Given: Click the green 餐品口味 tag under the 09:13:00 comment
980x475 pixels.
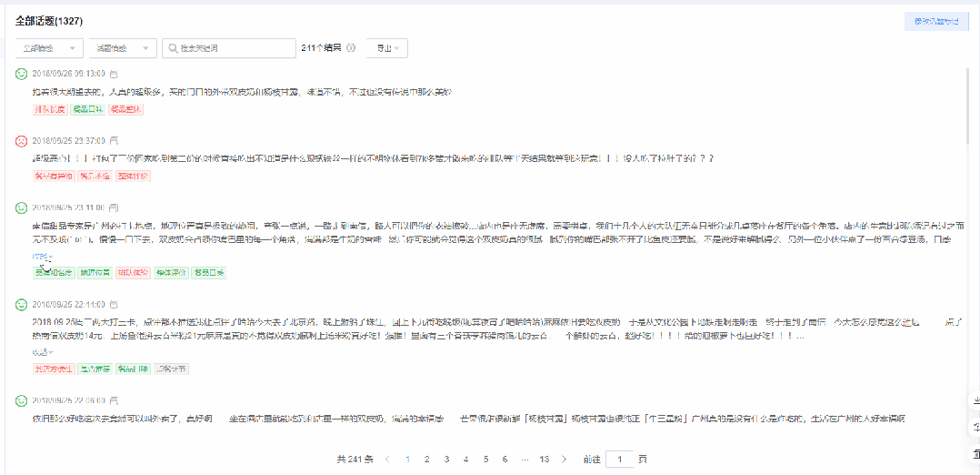Looking at the screenshot, I should 87,109.
